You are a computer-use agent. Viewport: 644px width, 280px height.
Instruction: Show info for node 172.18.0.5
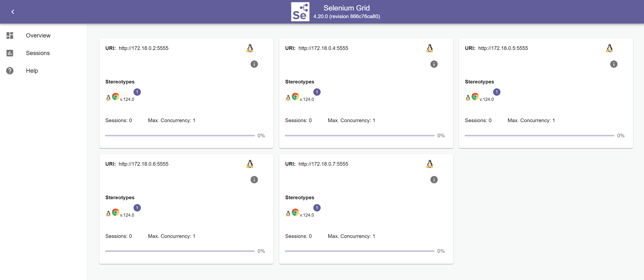coord(613,64)
